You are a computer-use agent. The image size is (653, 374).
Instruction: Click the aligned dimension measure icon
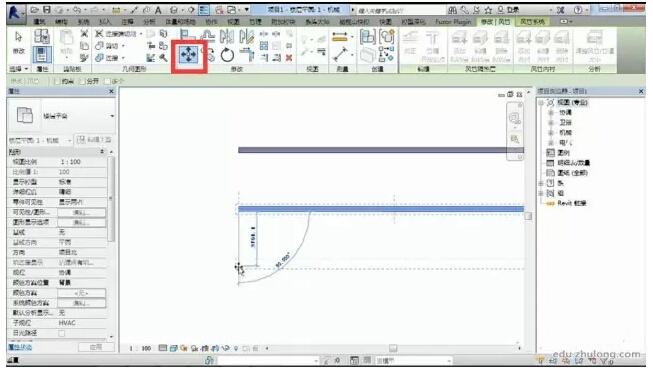[340, 37]
